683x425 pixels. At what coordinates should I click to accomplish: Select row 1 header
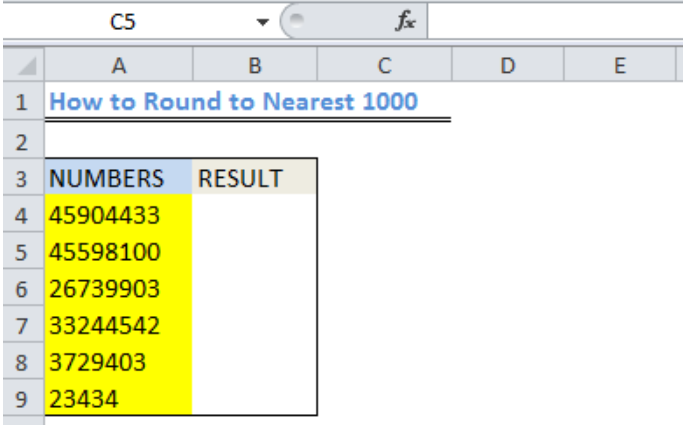click(24, 101)
